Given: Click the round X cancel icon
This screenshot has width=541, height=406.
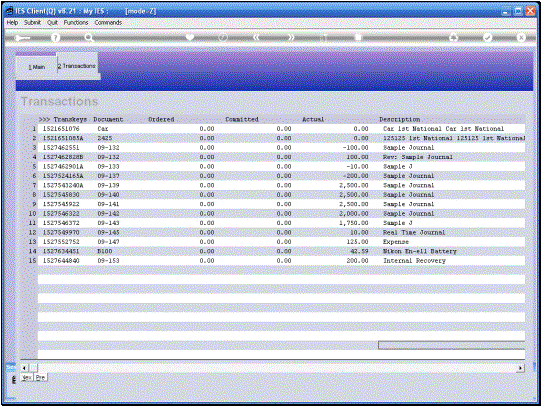Looking at the screenshot, I should [521, 37].
